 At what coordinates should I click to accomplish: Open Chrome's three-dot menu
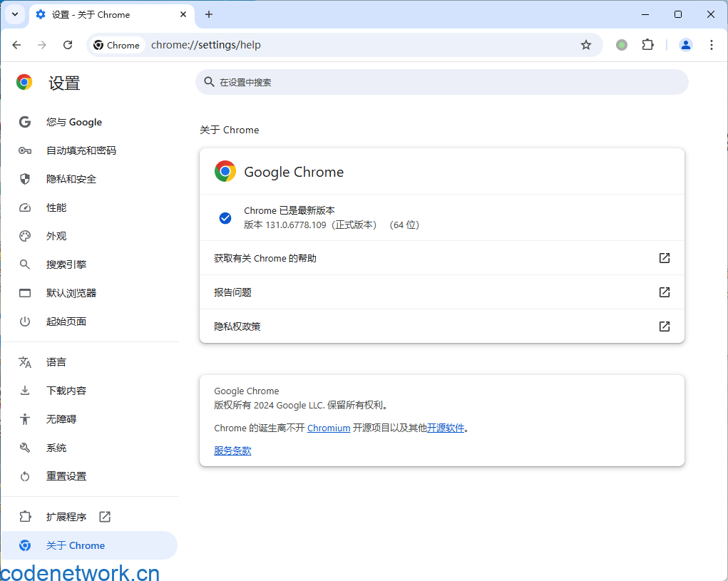711,44
